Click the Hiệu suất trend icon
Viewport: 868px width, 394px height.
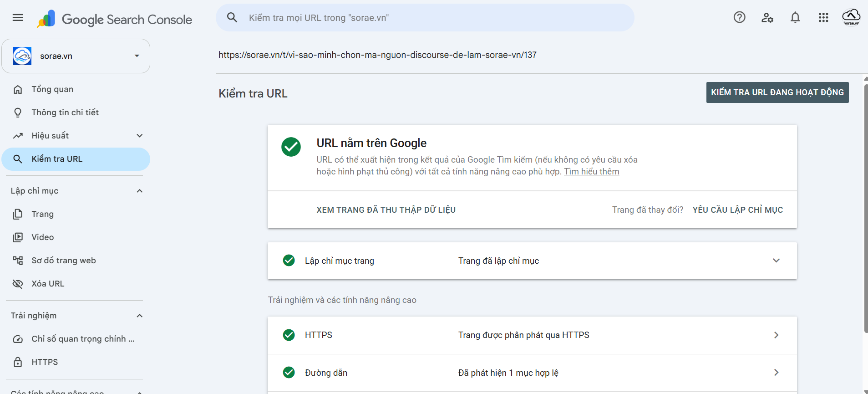(x=18, y=136)
